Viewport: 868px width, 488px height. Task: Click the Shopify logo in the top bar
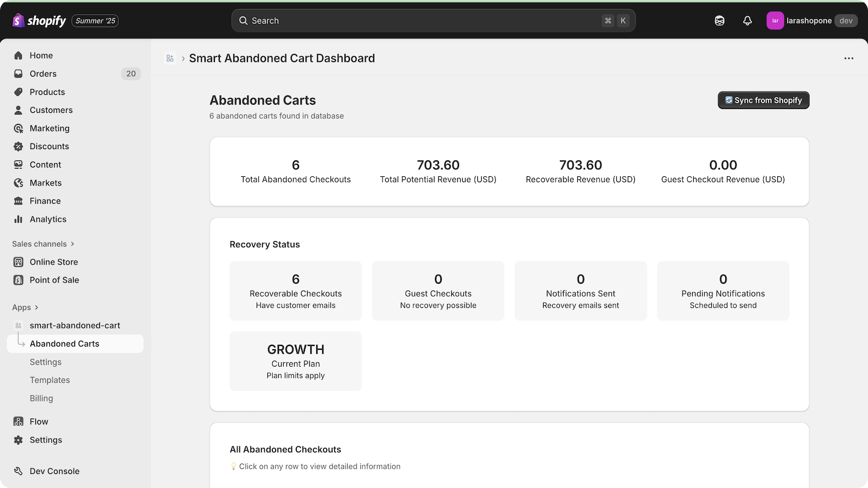coord(39,21)
